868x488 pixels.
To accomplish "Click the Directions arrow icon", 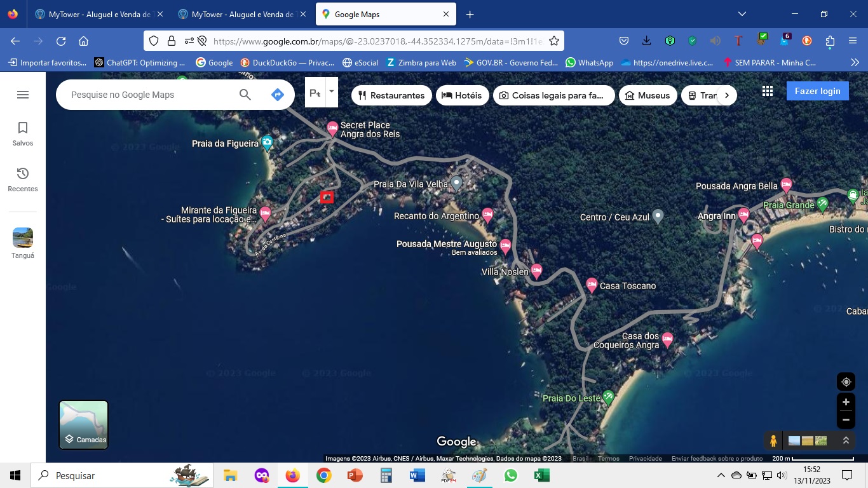I will 277,95.
